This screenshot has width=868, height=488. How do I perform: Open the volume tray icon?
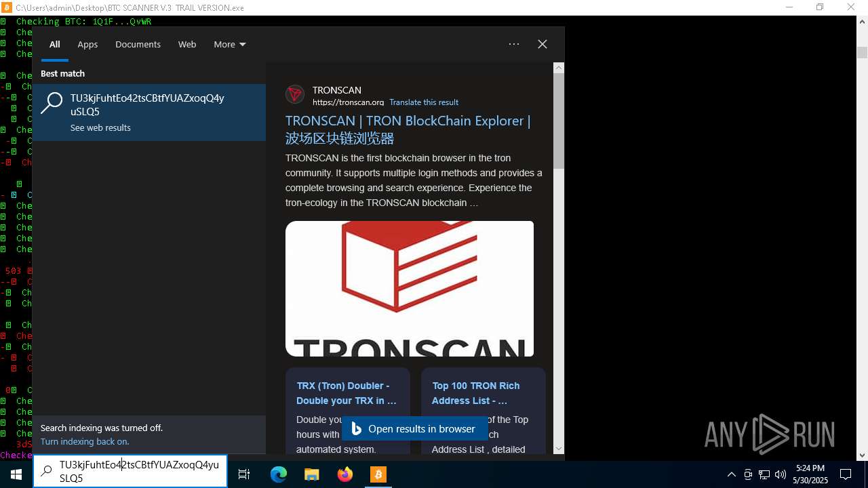point(781,474)
